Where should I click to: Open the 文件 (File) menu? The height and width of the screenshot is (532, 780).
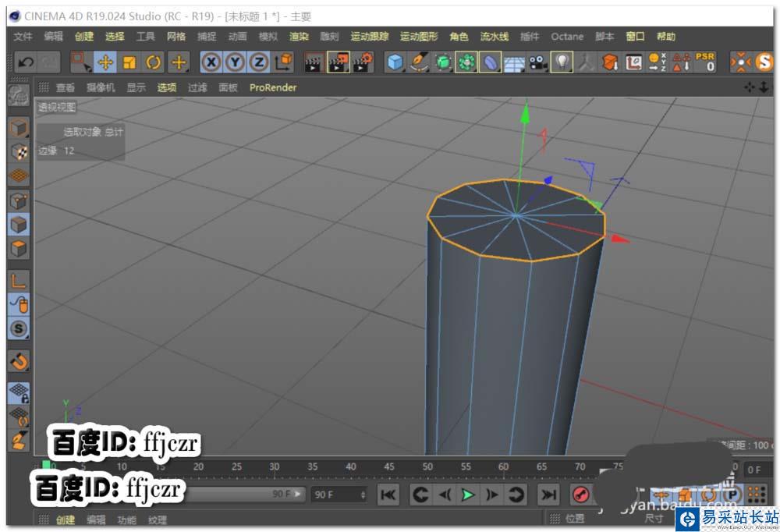point(23,37)
